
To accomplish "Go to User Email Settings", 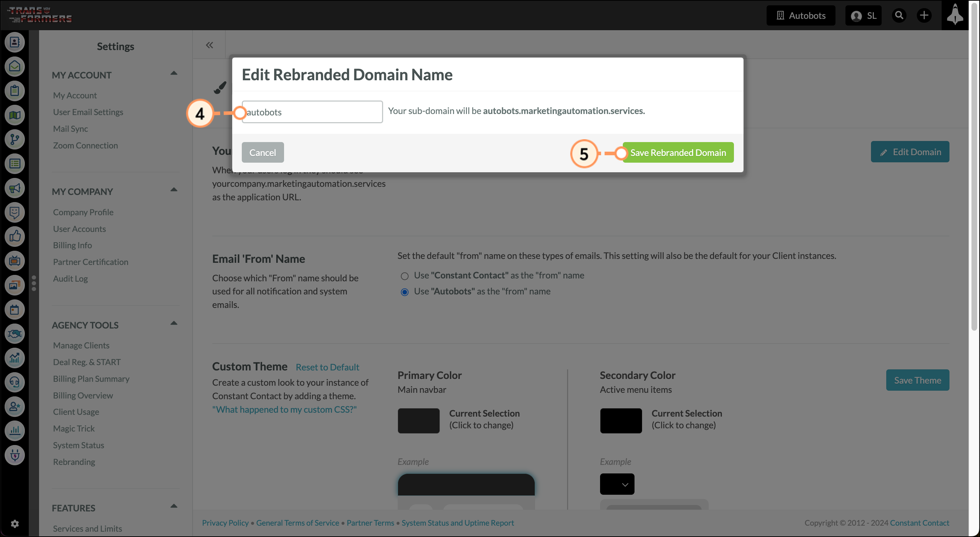I will (x=88, y=112).
